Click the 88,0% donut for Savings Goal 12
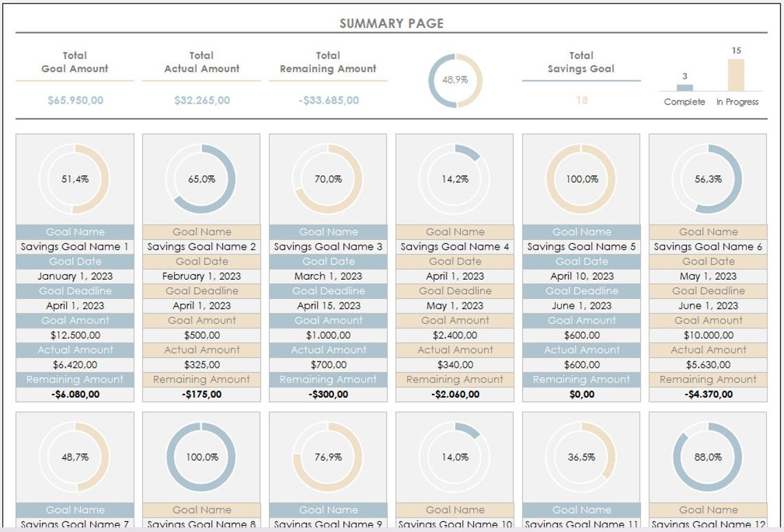The height and width of the screenshot is (532, 784). click(x=708, y=456)
